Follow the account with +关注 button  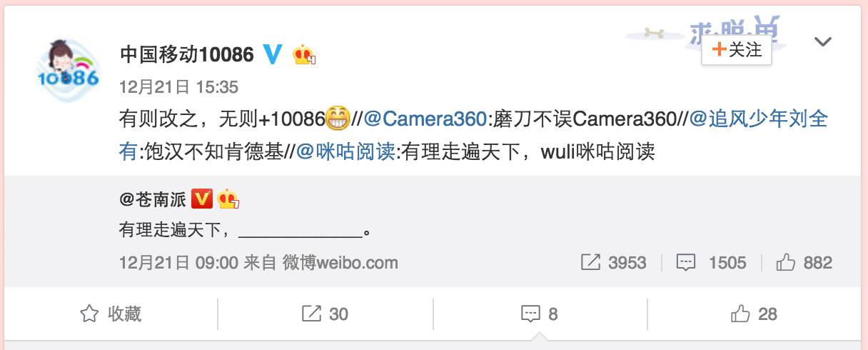point(737,49)
